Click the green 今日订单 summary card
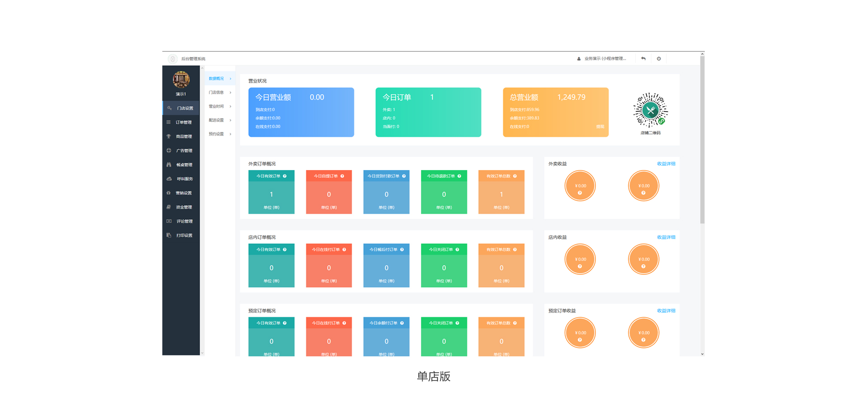Image resolution: width=868 pixels, height=407 pixels. [428, 112]
